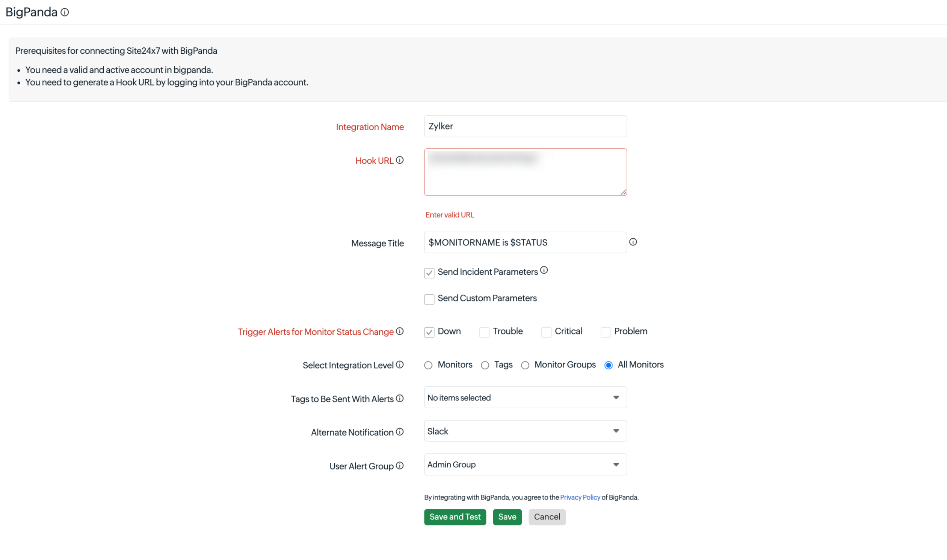
Task: Click the Save and Test button
Action: pos(455,517)
